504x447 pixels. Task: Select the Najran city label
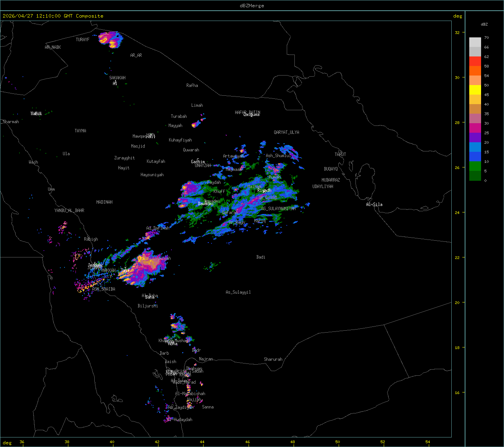(206, 359)
